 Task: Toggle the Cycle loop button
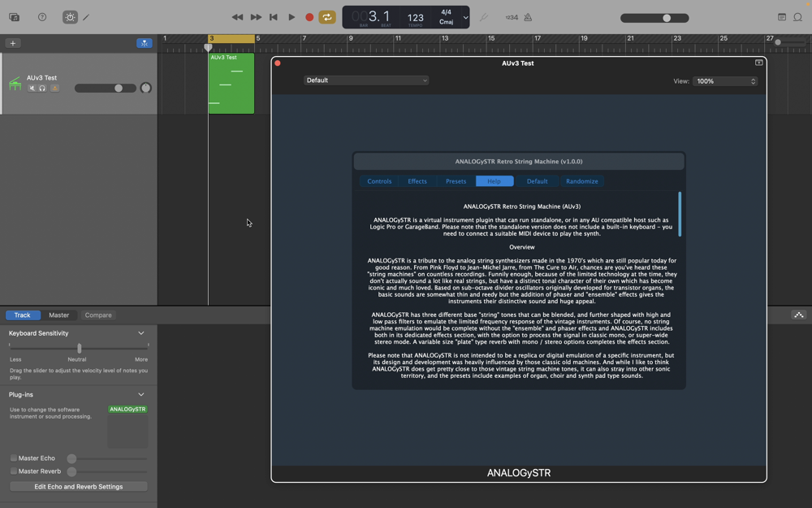[x=326, y=17]
